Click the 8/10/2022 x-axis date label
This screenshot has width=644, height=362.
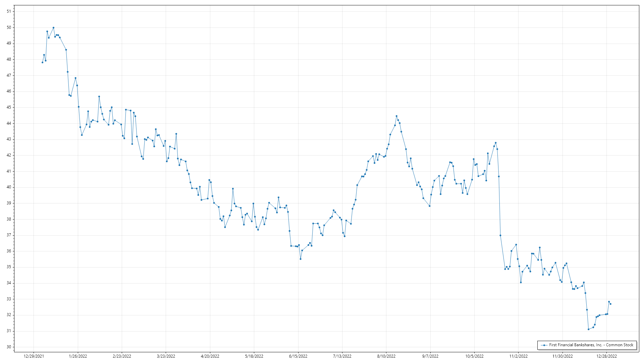coord(386,356)
